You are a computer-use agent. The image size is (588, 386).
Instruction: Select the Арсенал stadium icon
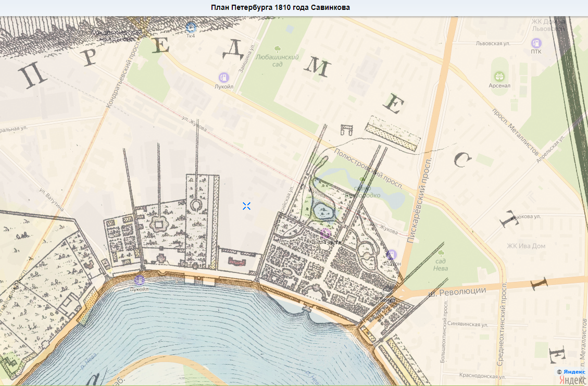click(499, 77)
